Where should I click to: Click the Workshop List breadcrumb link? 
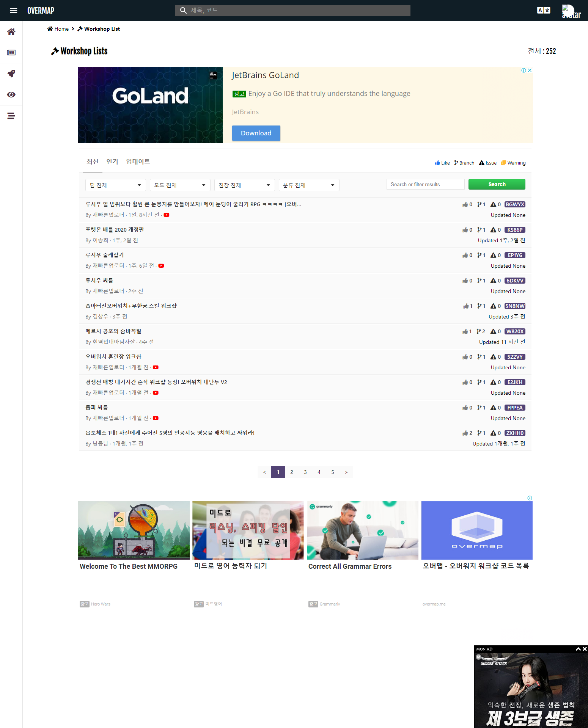[x=99, y=29]
